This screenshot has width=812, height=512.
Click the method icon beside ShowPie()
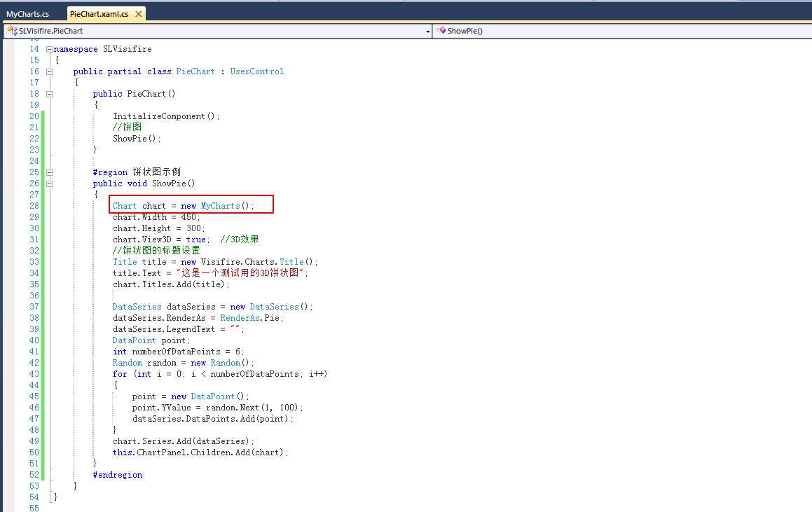pos(441,31)
